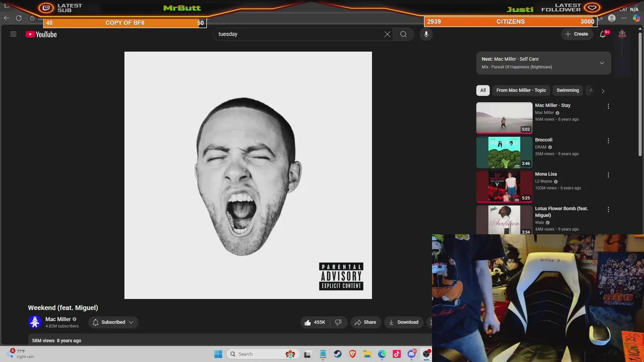Dislike the Weekend video
644x362 pixels.
point(338,322)
